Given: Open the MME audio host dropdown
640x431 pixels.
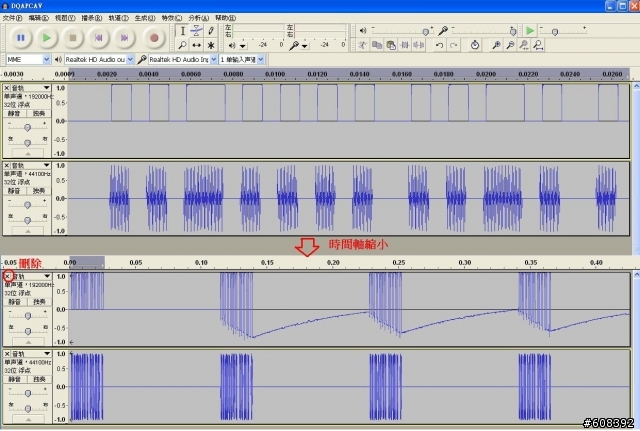Looking at the screenshot, I should click(x=28, y=60).
